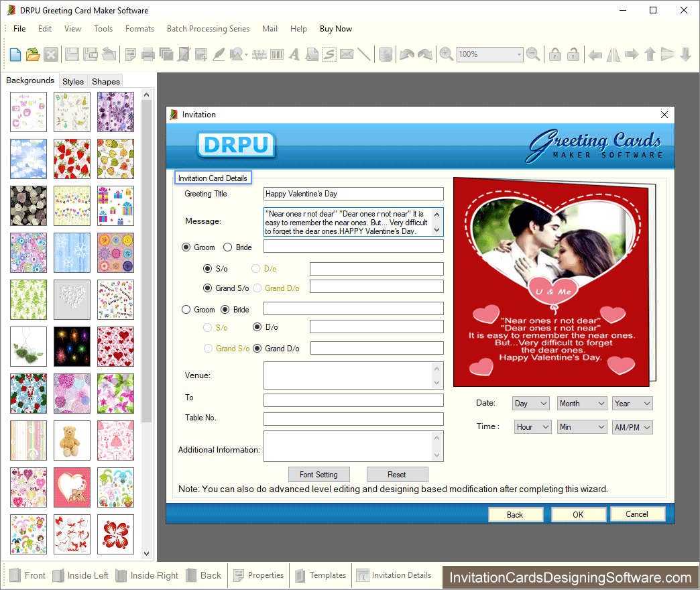Screen dimensions: 700x590
Task: Select the first Groom radio button
Action: click(186, 247)
